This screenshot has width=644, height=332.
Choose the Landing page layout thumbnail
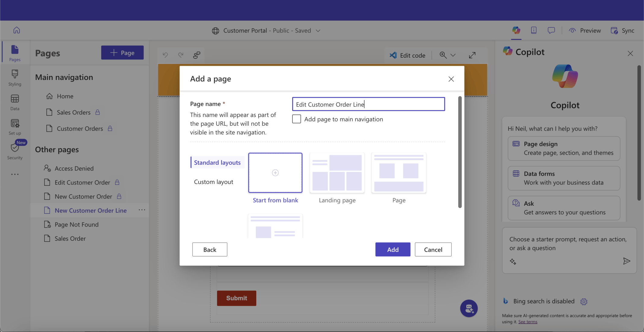[x=337, y=173]
